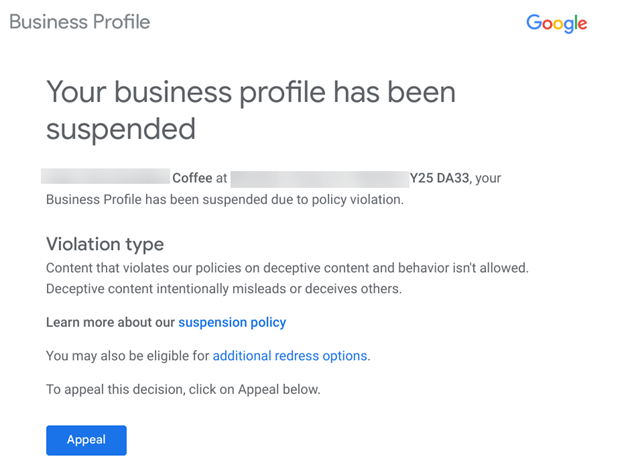Click the Google logo

click(556, 23)
